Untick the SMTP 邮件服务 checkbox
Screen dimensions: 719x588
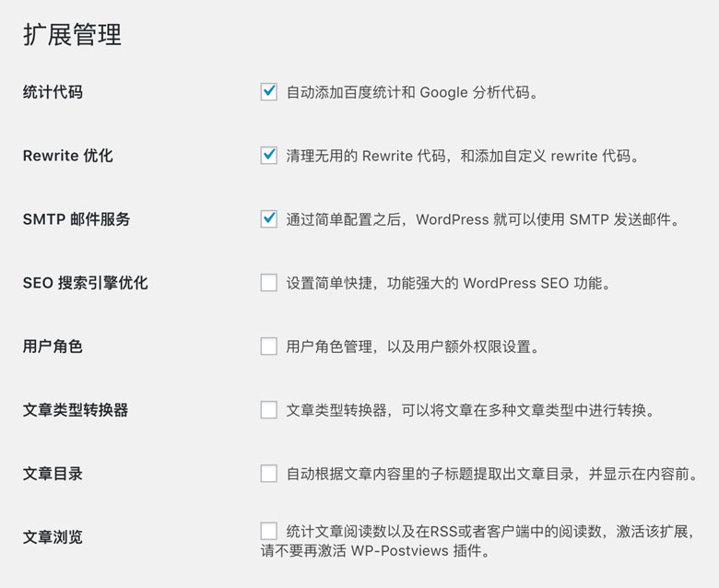tap(269, 219)
